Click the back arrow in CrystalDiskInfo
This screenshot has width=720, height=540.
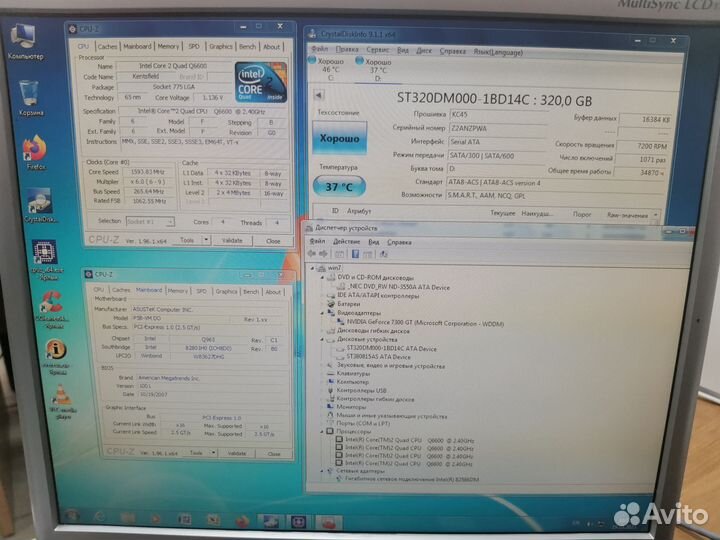(x=319, y=95)
